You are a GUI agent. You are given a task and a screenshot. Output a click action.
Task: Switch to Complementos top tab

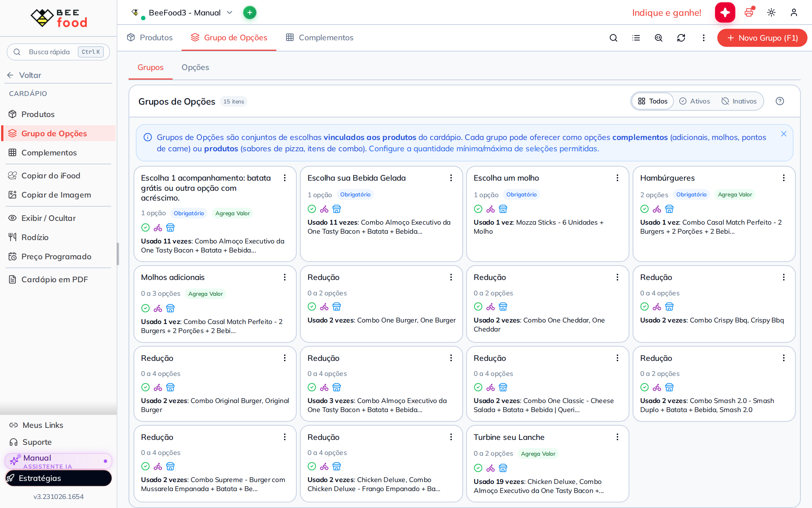point(320,38)
